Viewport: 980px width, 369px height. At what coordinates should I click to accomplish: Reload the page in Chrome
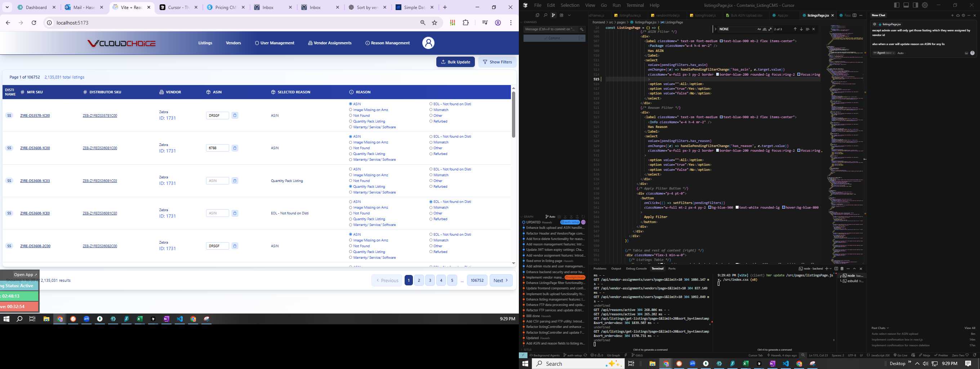[x=34, y=23]
